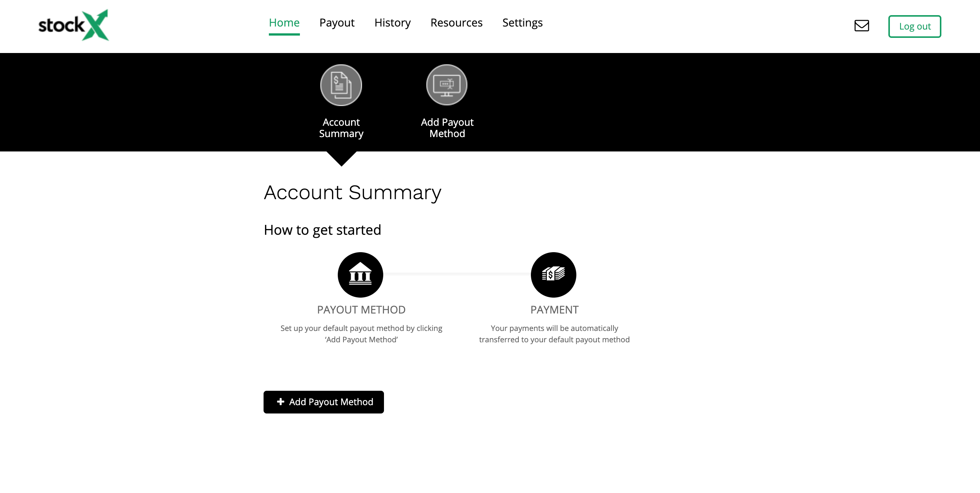Open Settings from the navigation bar
980x493 pixels.
pyautogui.click(x=522, y=22)
